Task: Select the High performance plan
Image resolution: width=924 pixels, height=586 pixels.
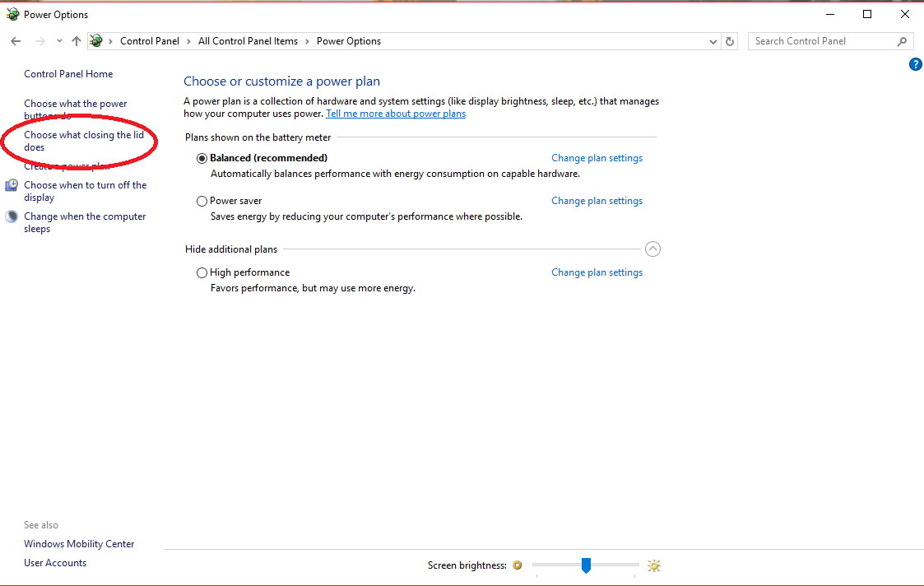Action: pos(202,272)
